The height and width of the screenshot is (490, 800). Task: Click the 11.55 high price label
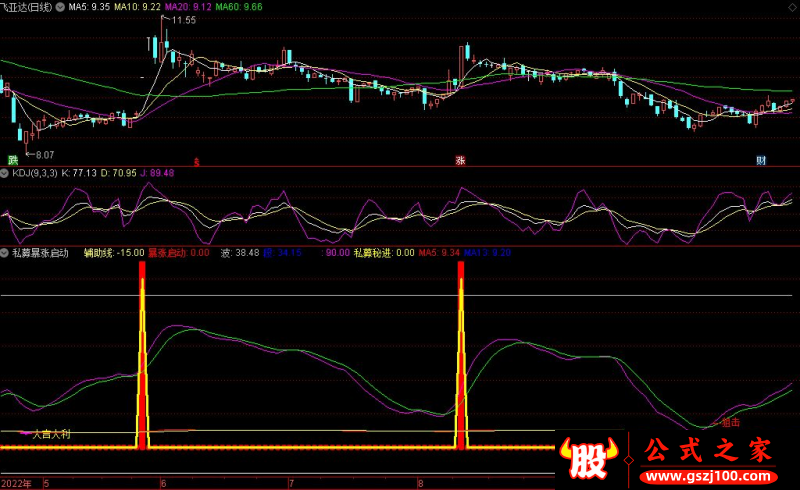(183, 20)
